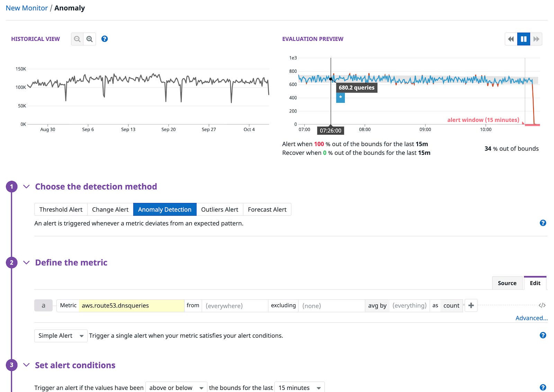Fast-forward the evaluation preview playback

point(536,39)
